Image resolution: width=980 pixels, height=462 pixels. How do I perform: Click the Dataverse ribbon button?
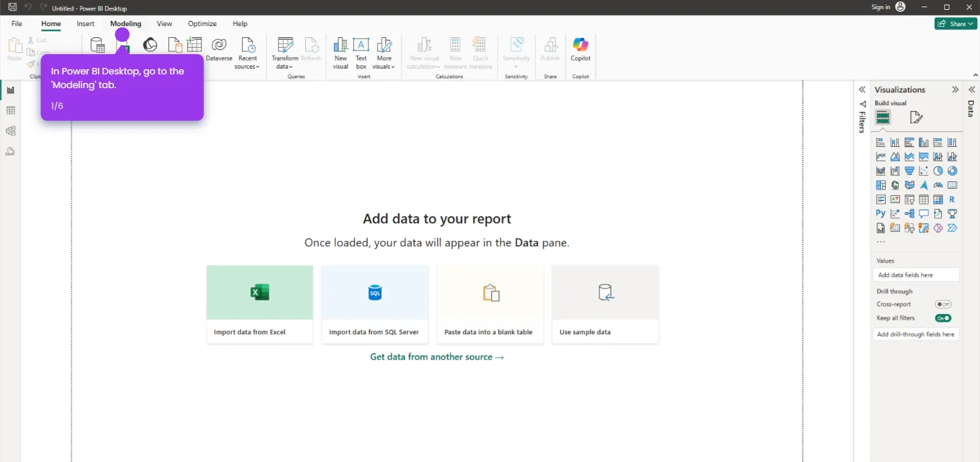point(219,50)
